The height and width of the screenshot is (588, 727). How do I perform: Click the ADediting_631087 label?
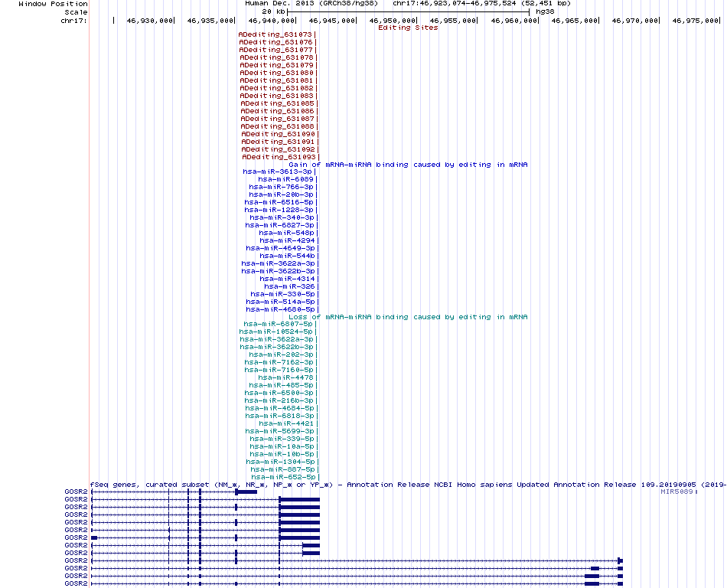[x=277, y=119]
